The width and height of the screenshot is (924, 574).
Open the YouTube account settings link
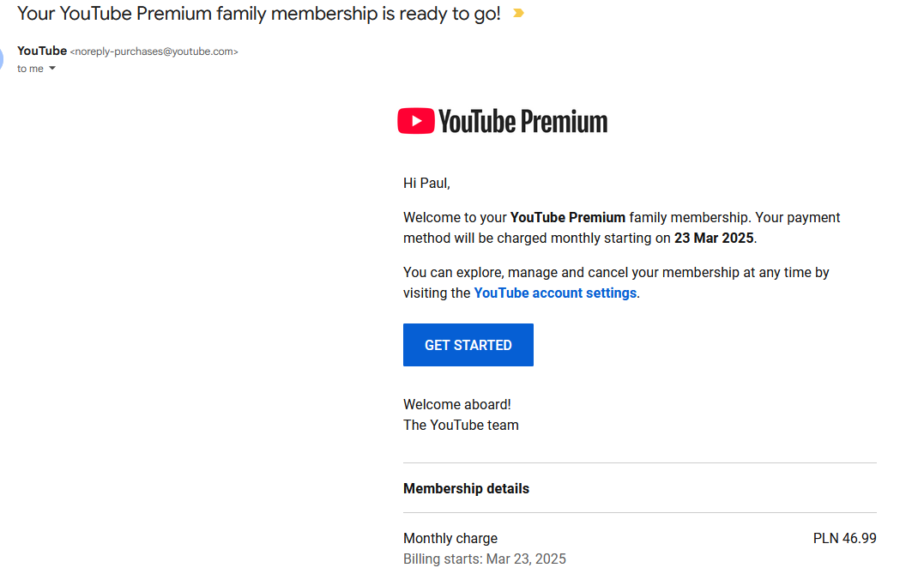click(x=555, y=293)
